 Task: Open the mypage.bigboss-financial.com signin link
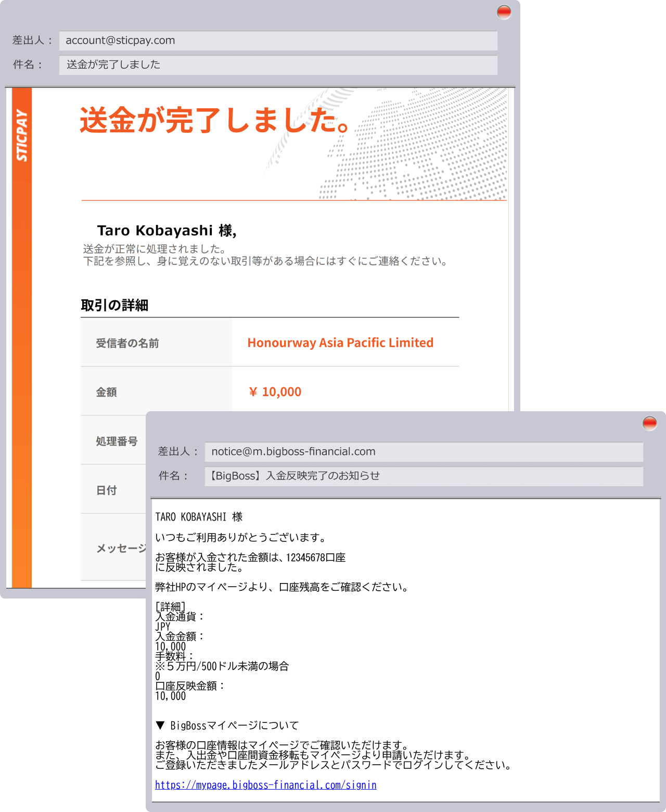265,785
